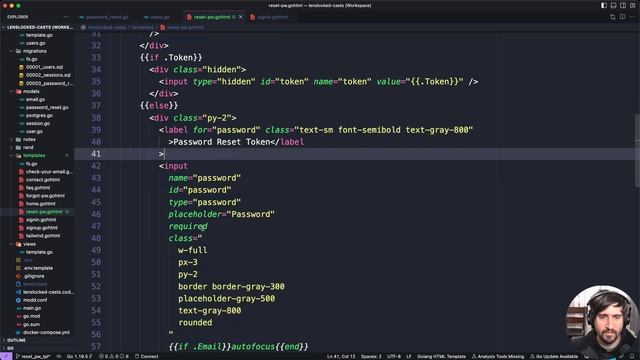Open user.go in models

pos(34,131)
